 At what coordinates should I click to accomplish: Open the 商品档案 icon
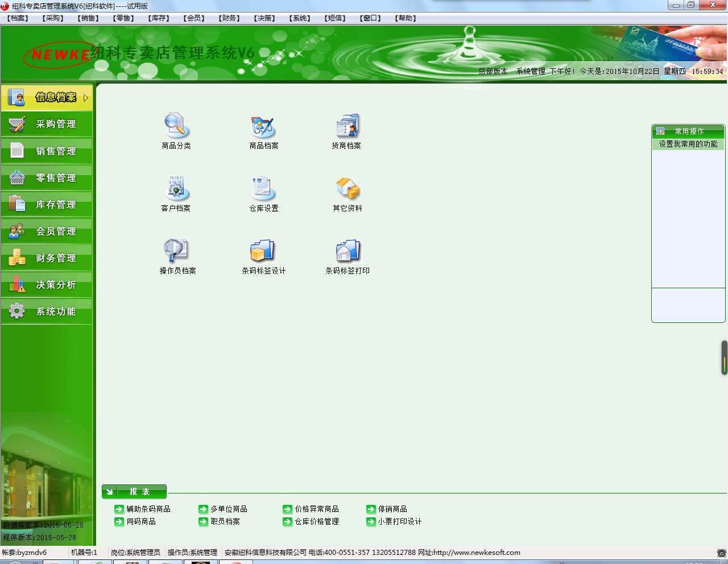pos(263,126)
